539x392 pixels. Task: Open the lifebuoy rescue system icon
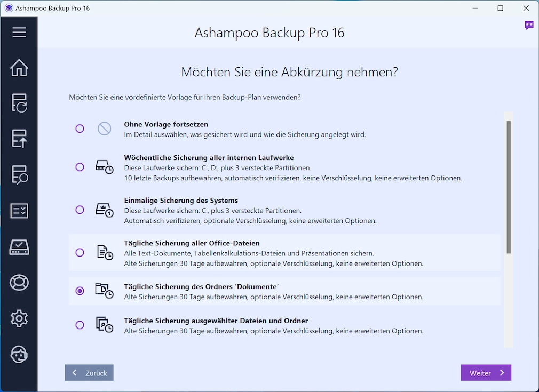[19, 283]
